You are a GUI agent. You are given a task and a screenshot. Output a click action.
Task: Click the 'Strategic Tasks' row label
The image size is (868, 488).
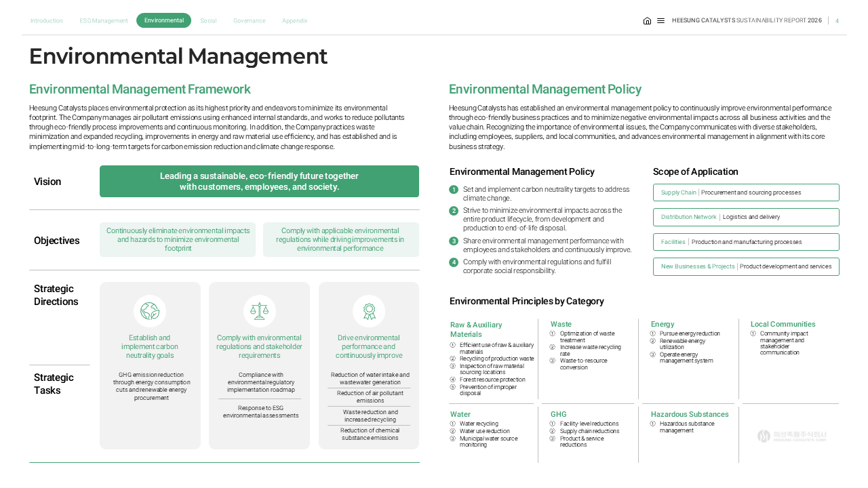pos(54,384)
